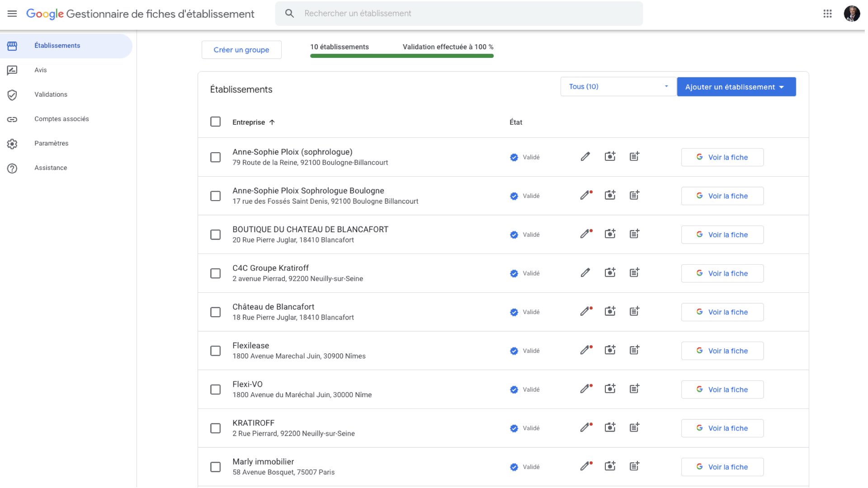Create post for Marly immobilier
This screenshot has height=488, width=868.
[x=635, y=466]
